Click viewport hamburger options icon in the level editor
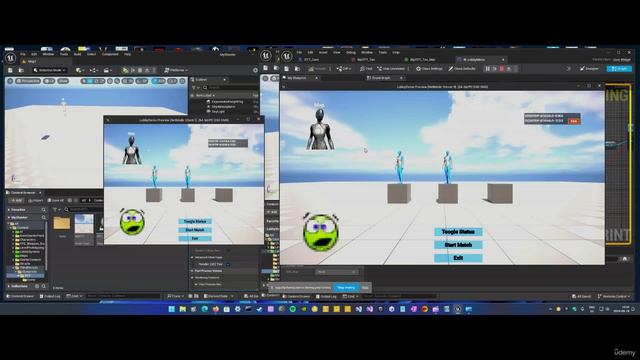The image size is (640, 360). pyautogui.click(x=10, y=81)
